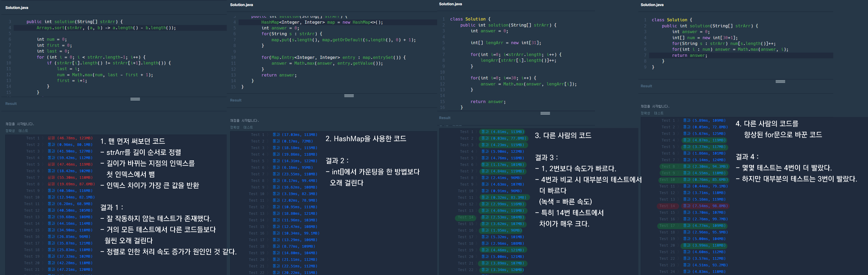Click line 'for(String s : strArr) num[s.length()]++;'
Screen dimensions: 868x275
click(x=724, y=44)
